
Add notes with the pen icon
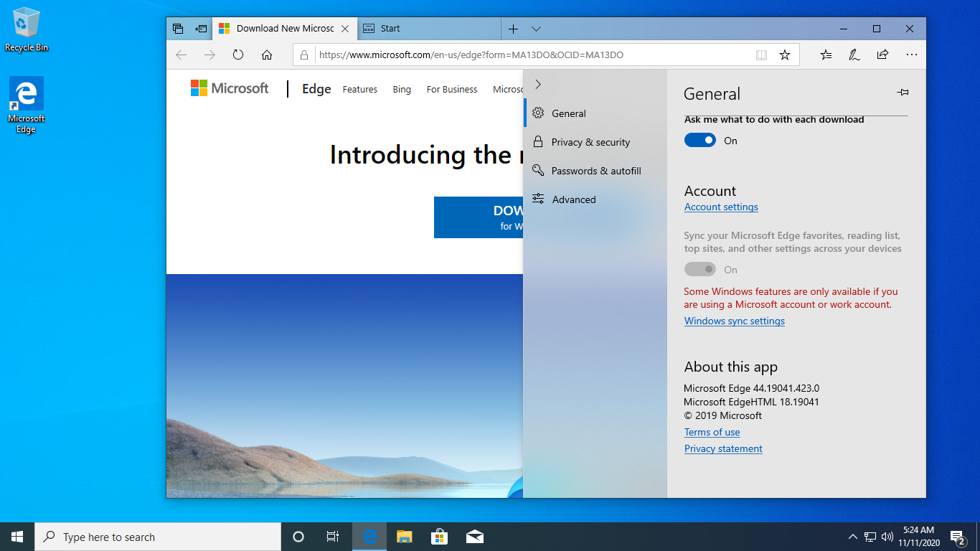pos(854,55)
